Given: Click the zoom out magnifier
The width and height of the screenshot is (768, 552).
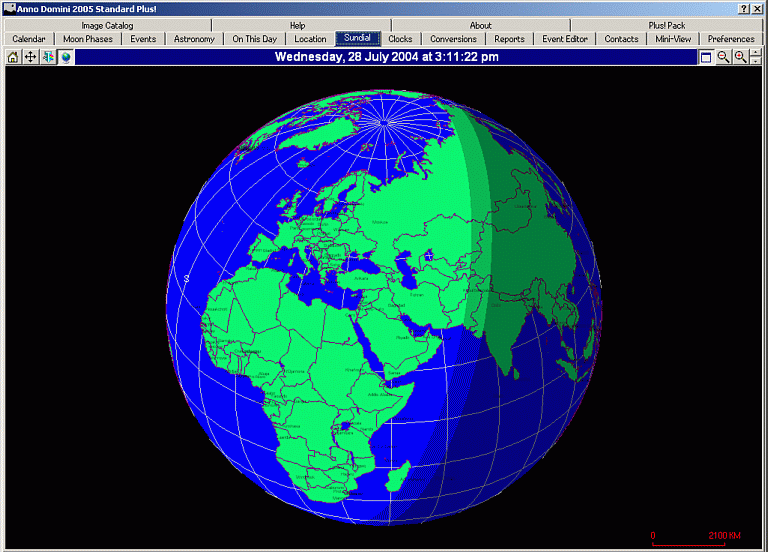Looking at the screenshot, I should (x=723, y=57).
